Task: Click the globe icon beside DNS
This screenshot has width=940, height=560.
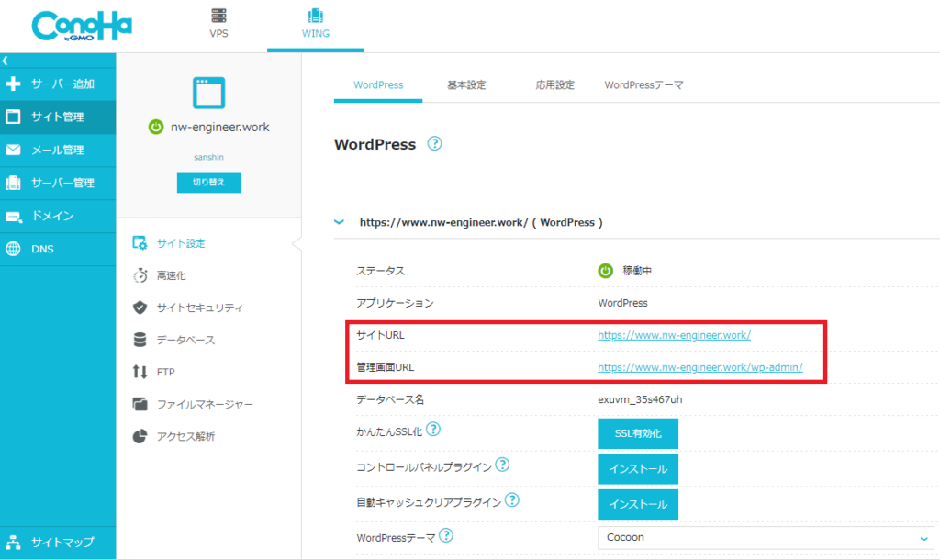Action: (13, 249)
